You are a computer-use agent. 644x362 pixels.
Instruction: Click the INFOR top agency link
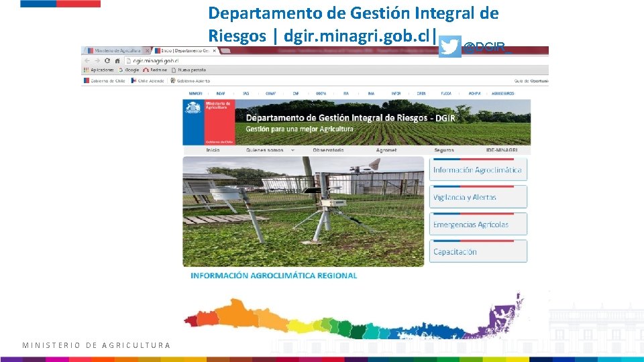[396, 94]
